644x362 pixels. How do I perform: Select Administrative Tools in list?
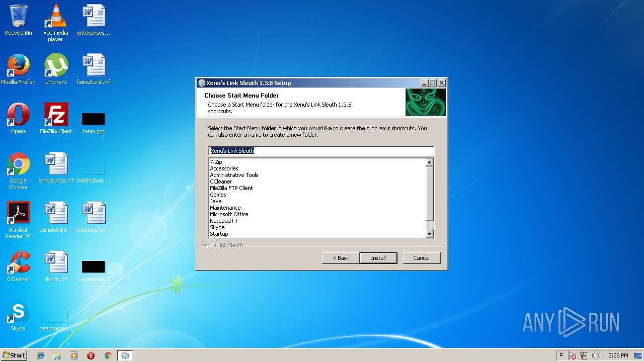pos(234,175)
